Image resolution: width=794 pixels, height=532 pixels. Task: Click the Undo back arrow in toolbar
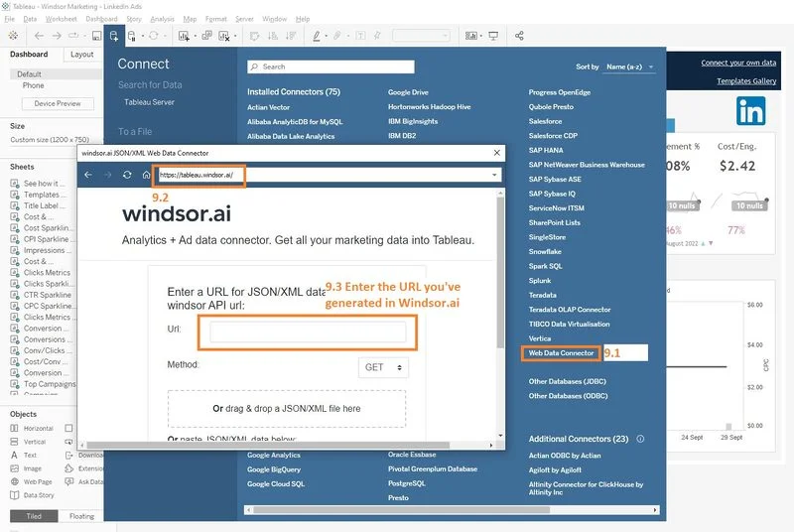click(39, 36)
